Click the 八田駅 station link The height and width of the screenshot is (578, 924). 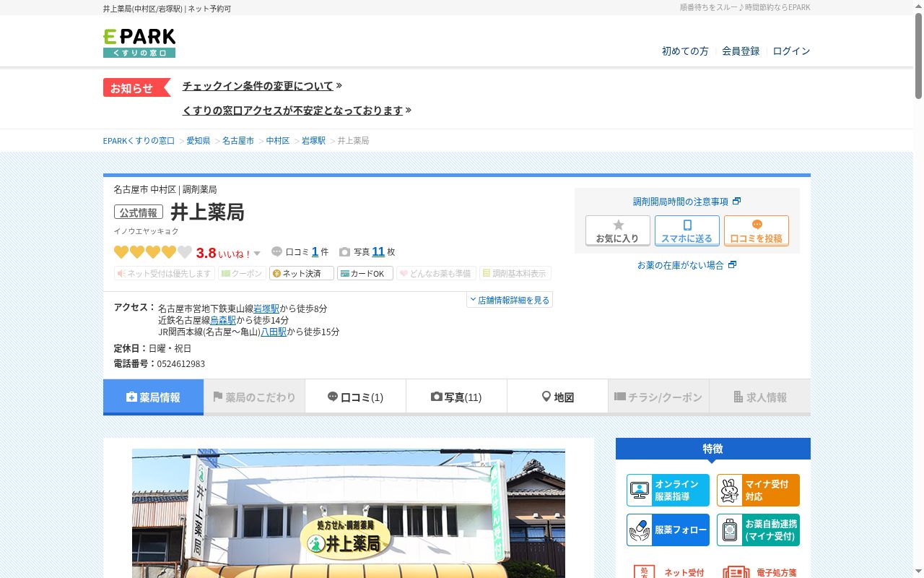coord(274,332)
